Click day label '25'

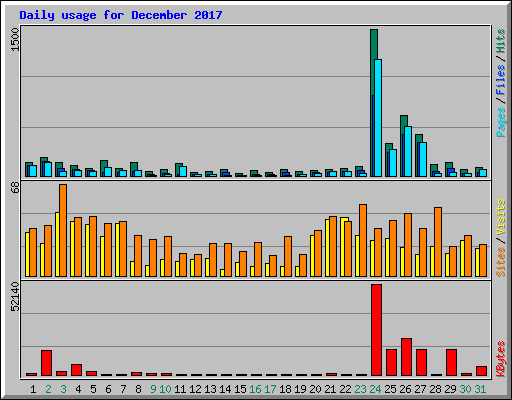tap(390, 389)
